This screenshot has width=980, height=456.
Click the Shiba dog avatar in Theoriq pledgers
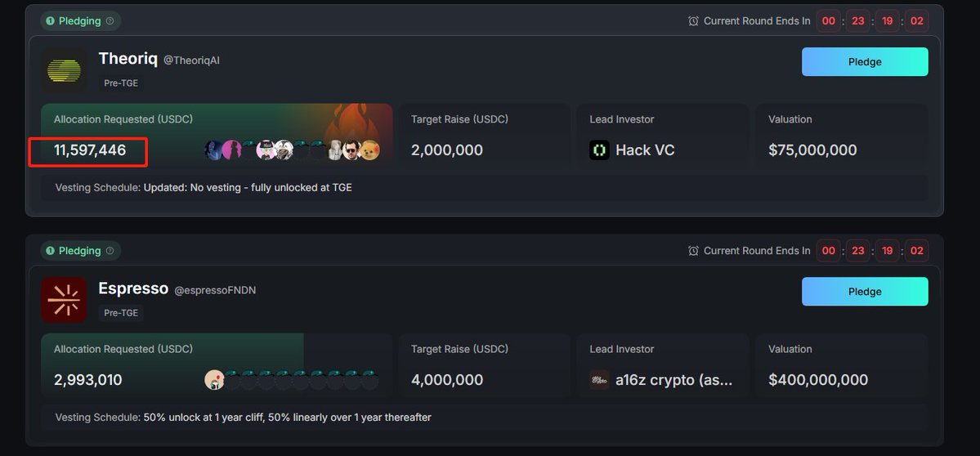[x=369, y=150]
